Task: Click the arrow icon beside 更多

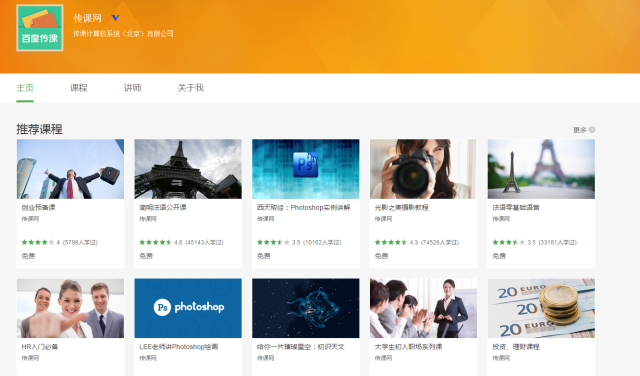Action: click(592, 129)
